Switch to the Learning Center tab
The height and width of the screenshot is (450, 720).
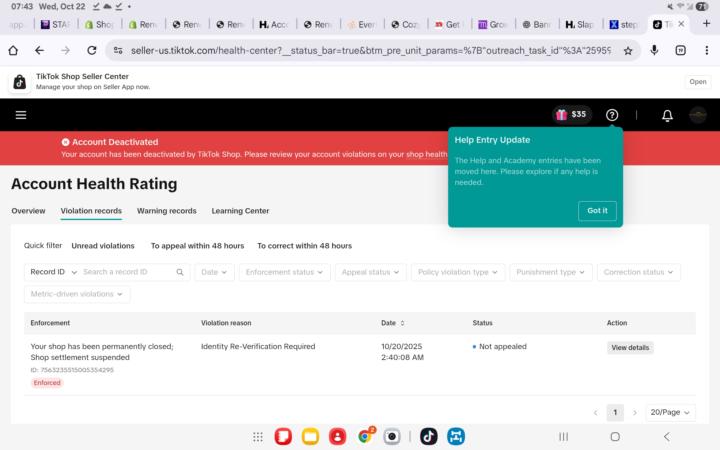tap(240, 211)
